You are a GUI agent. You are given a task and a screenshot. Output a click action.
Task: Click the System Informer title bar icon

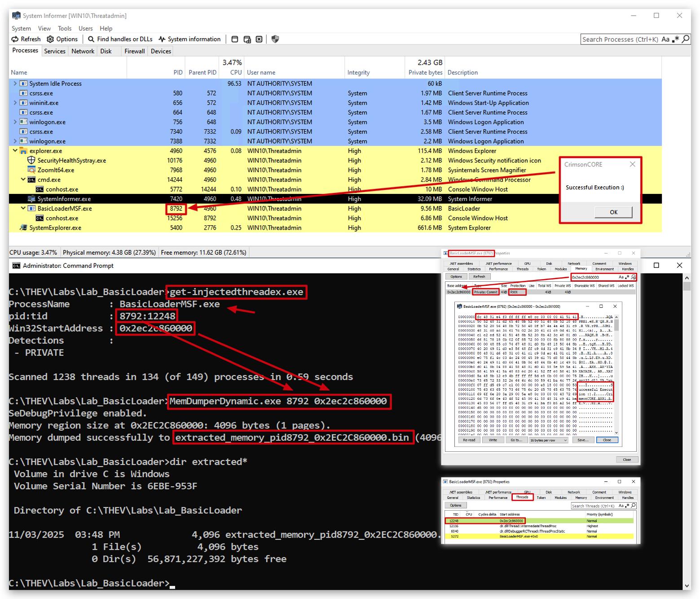tap(16, 16)
